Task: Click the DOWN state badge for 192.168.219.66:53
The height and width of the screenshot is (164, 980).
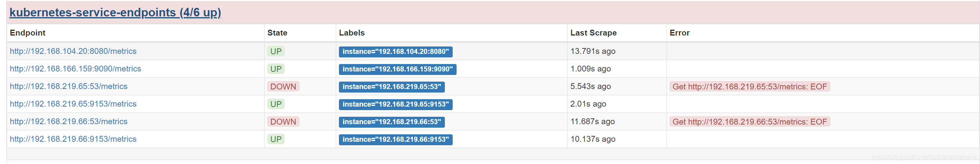Action: [x=283, y=121]
